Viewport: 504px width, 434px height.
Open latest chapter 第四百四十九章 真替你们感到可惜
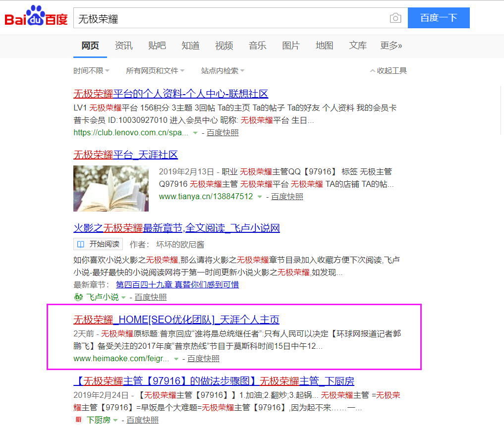[177, 284]
